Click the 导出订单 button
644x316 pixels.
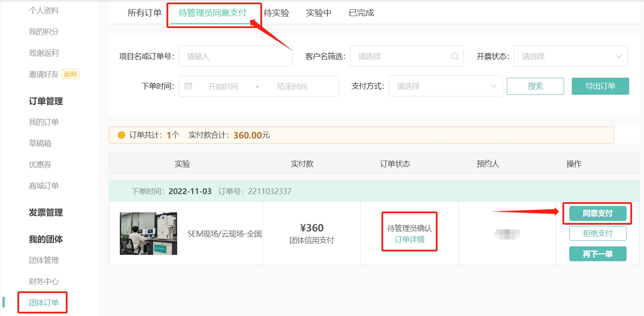coord(600,86)
